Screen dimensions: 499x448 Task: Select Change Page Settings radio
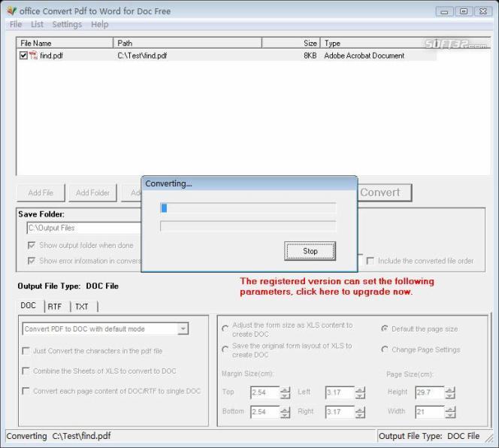pyautogui.click(x=385, y=350)
